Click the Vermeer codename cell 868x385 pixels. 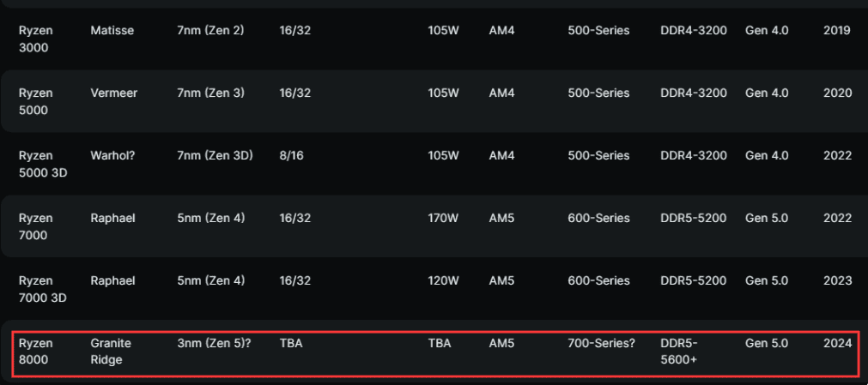[114, 93]
